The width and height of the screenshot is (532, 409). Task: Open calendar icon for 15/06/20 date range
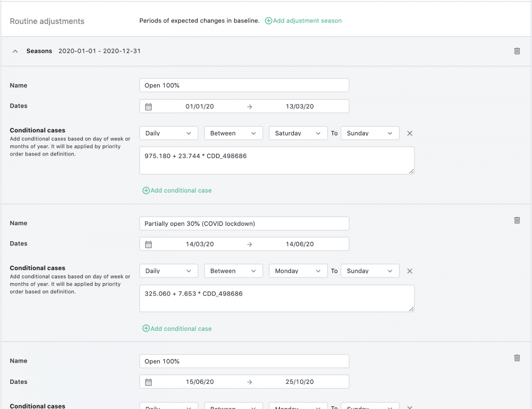pyautogui.click(x=148, y=382)
